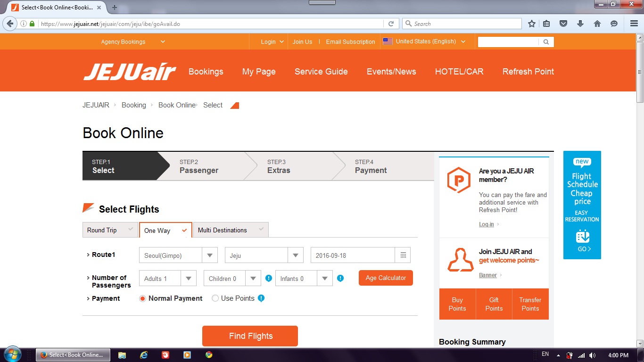Image resolution: width=644 pixels, height=362 pixels.
Task: Open the HOTEL/CAR menu
Action: click(459, 72)
